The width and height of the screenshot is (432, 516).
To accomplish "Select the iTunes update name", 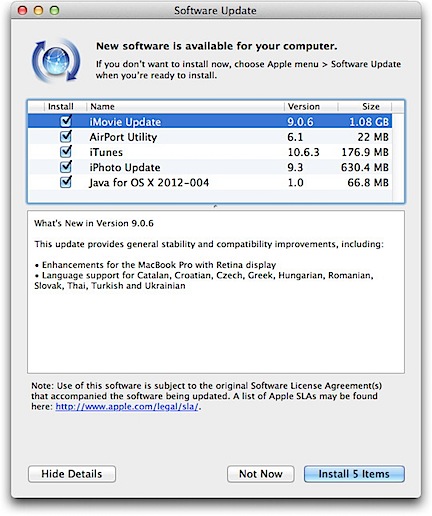I will click(x=106, y=152).
